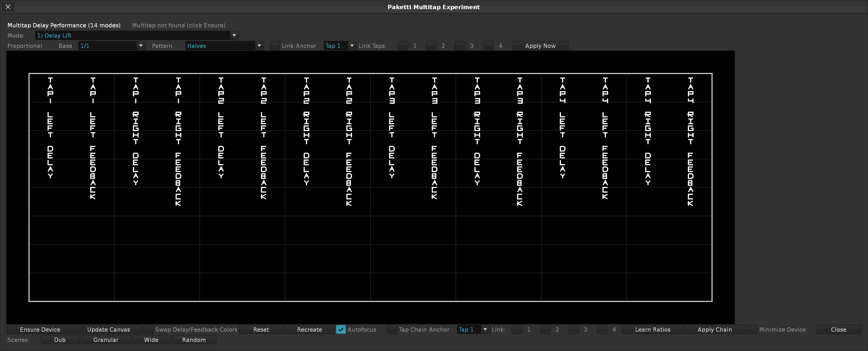This screenshot has height=351, width=868.
Task: Toggle Link Taps checkbox 3
Action: pos(460,46)
